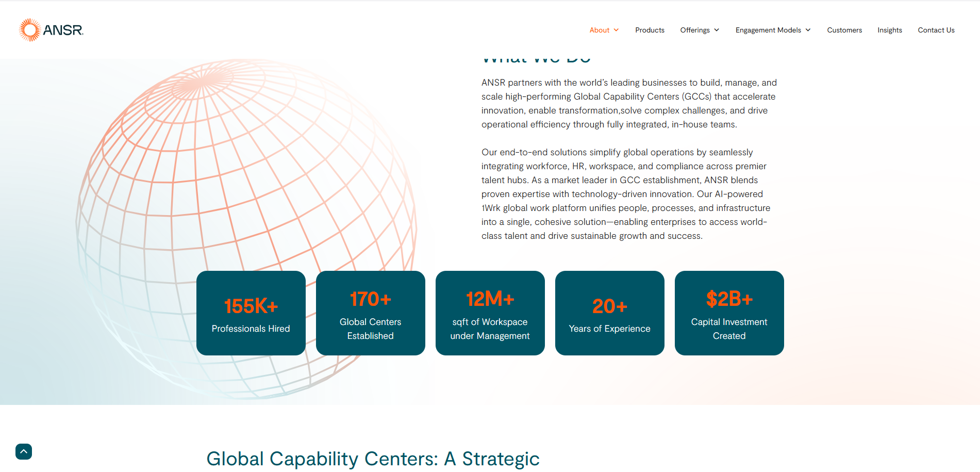Go to the Customers page
The height and width of the screenshot is (472, 980).
844,30
